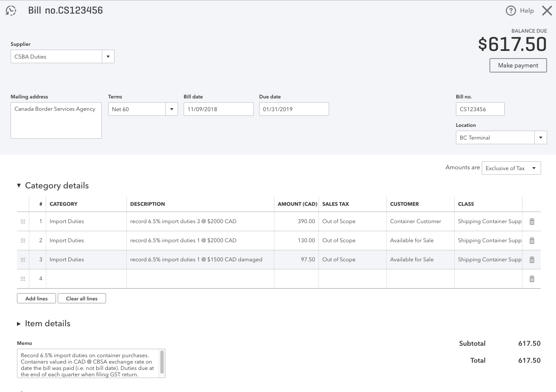Click the Supplier field CSBA Duties
Viewport: 556px width, 392px height.
56,56
